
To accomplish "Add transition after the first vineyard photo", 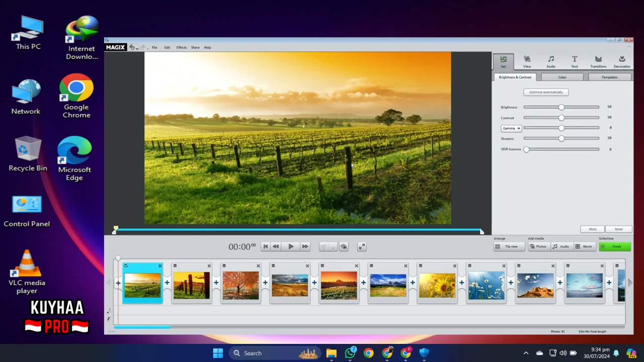I will [x=167, y=283].
